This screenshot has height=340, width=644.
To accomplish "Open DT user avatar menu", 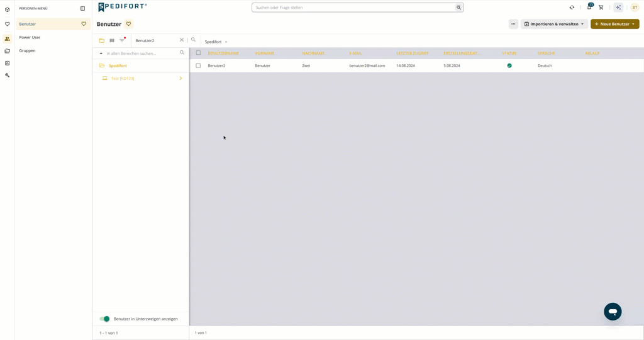I will tap(635, 8).
